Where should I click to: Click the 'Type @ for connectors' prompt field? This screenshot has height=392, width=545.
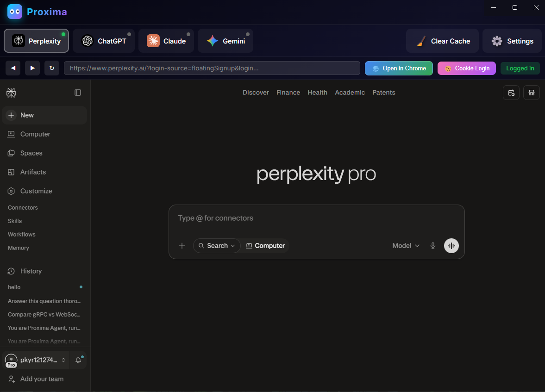tap(316, 218)
